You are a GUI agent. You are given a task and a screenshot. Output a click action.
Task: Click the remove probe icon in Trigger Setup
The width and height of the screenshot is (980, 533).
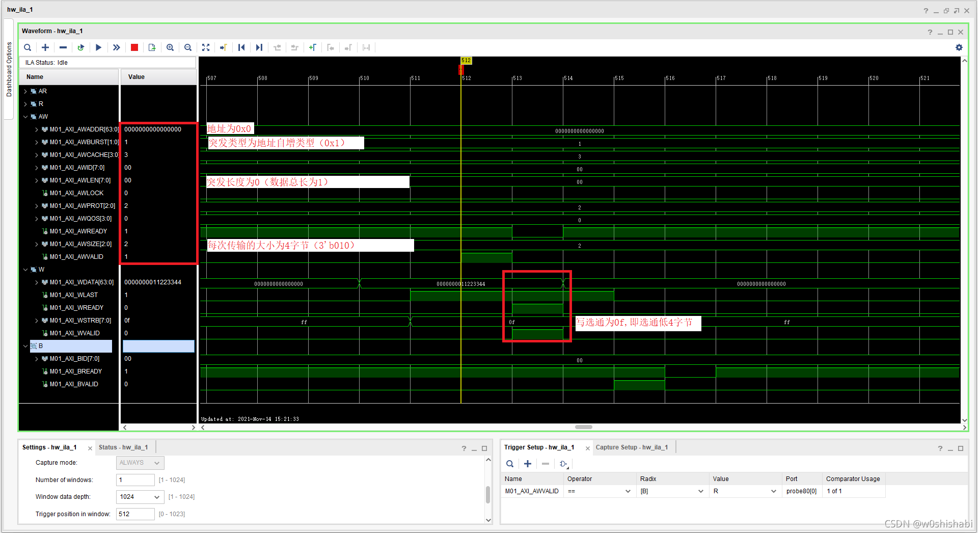(x=546, y=464)
